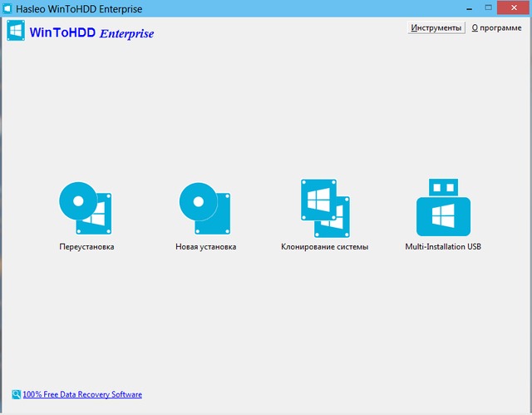532x415 pixels.
Task: Click the Переустановка disc icon
Action: point(86,207)
